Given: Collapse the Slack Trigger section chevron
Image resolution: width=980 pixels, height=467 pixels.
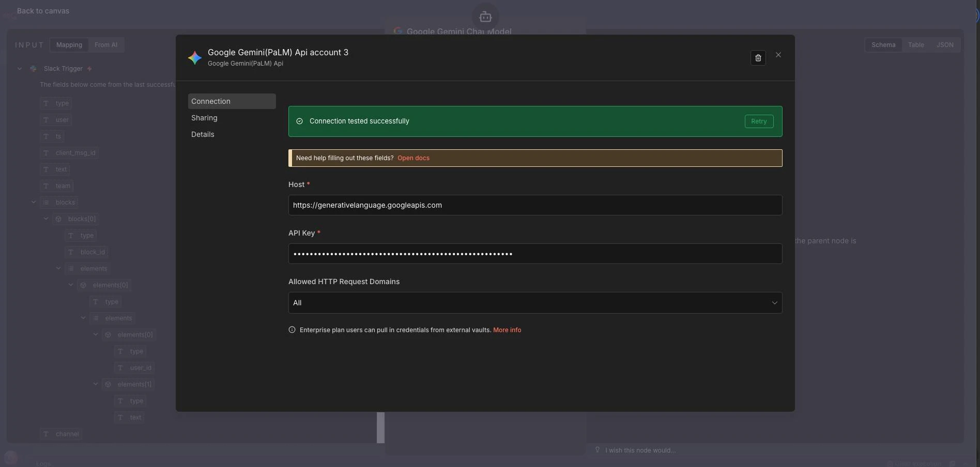Looking at the screenshot, I should pyautogui.click(x=20, y=69).
